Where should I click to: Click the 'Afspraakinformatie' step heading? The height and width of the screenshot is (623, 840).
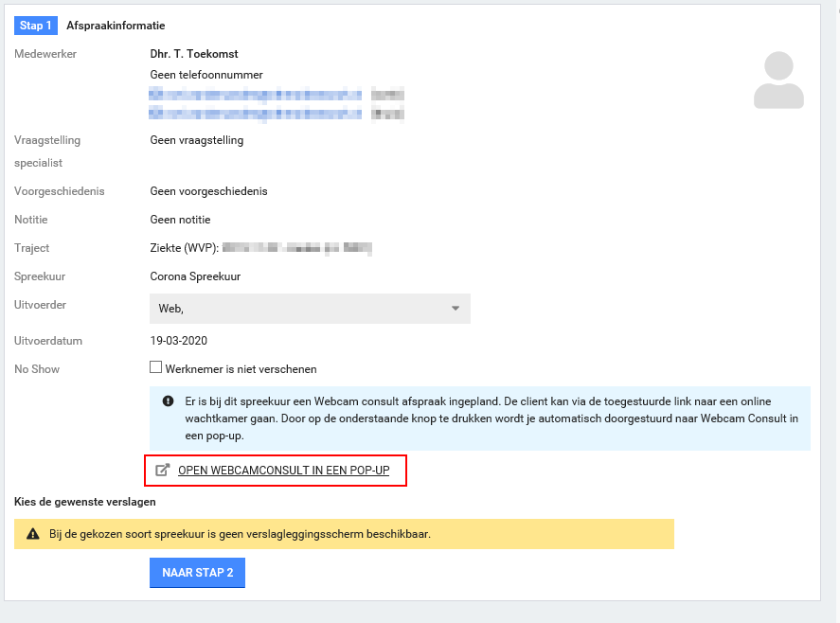tap(115, 26)
